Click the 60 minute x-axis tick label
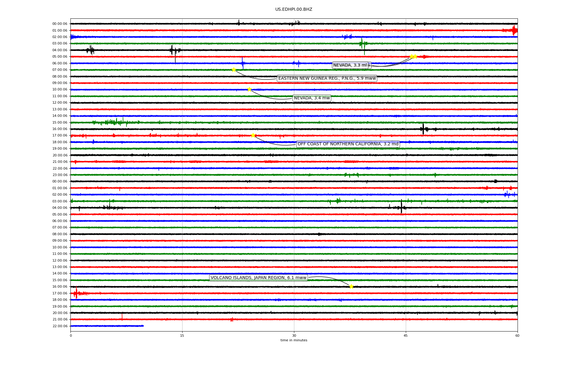The width and height of the screenshot is (588, 368). tap(517, 335)
